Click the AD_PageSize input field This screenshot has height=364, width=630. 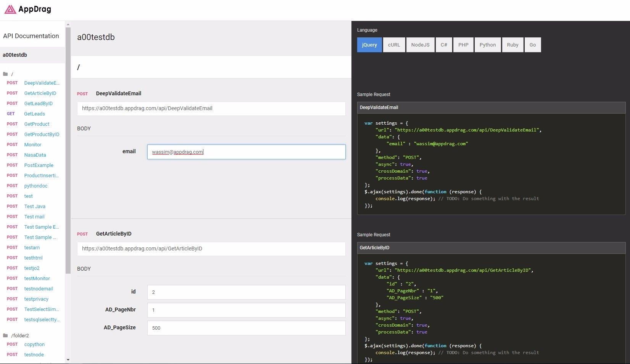tap(247, 328)
